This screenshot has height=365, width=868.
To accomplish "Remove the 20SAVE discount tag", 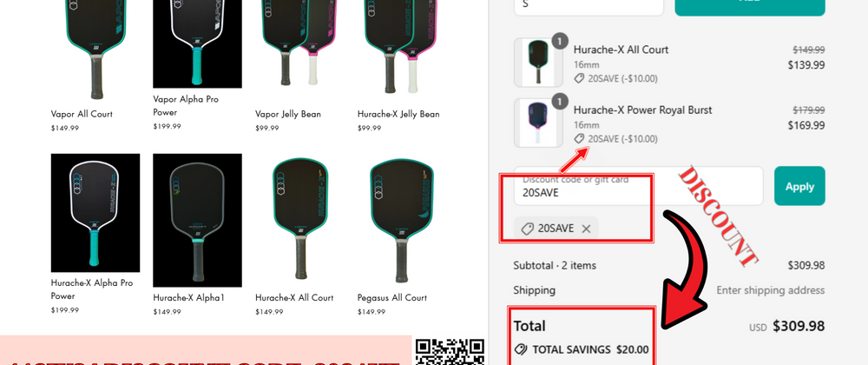I will (x=586, y=229).
